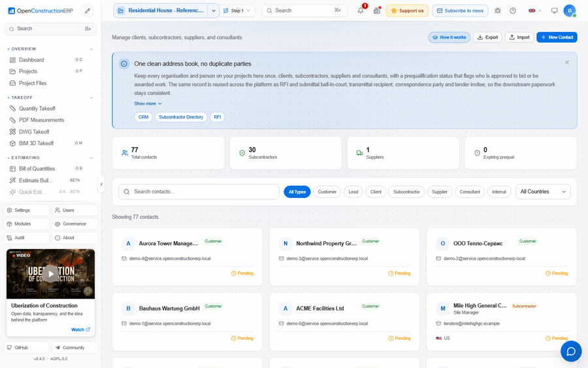
Task: Dismiss the clean address book banner
Action: [x=566, y=63]
